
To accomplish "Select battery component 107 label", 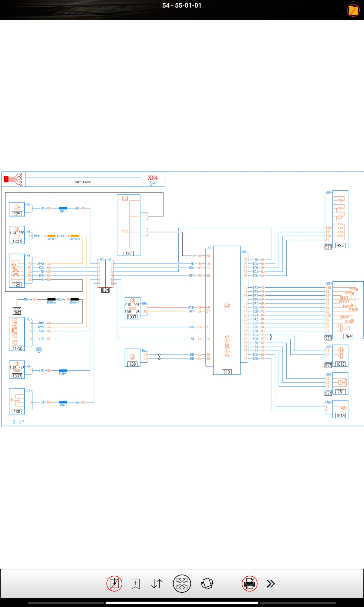I will tap(129, 253).
